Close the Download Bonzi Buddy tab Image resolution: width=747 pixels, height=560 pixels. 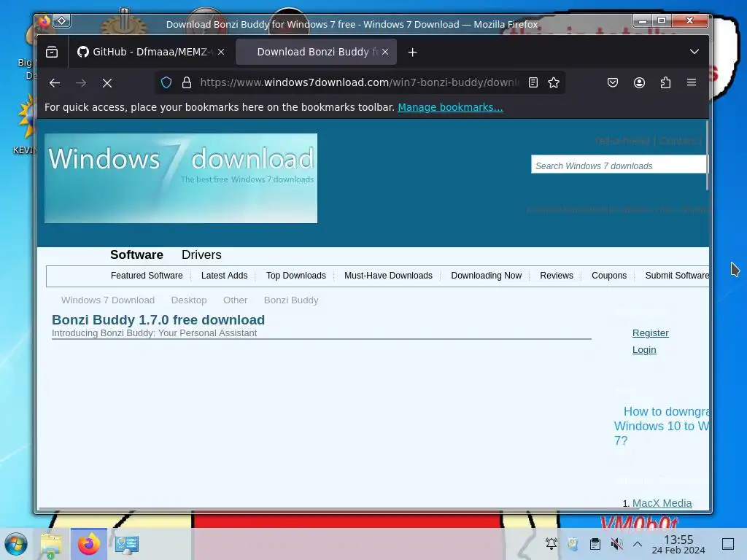385,52
